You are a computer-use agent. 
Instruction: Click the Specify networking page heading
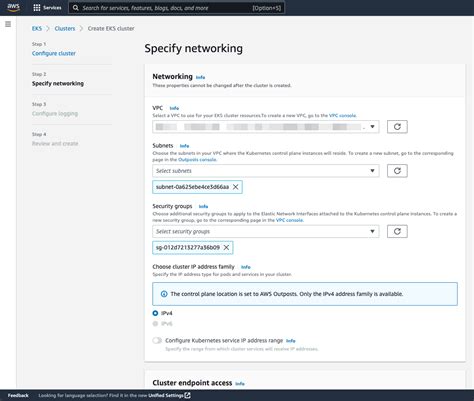pyautogui.click(x=194, y=48)
